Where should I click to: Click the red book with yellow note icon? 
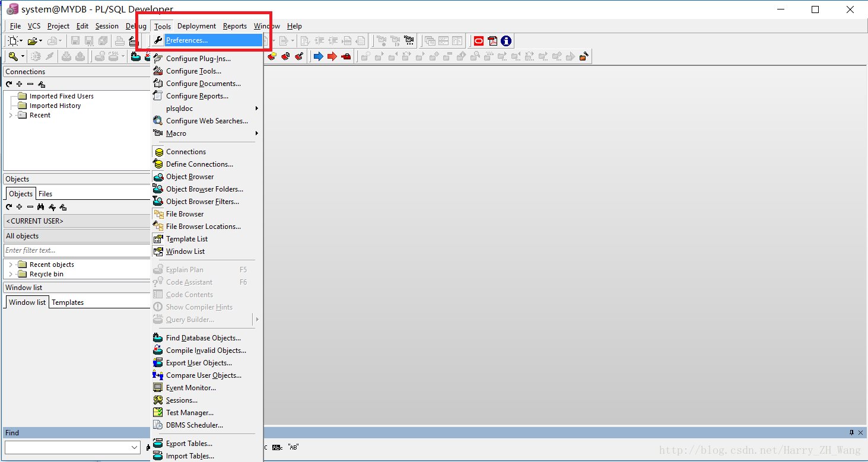click(272, 56)
